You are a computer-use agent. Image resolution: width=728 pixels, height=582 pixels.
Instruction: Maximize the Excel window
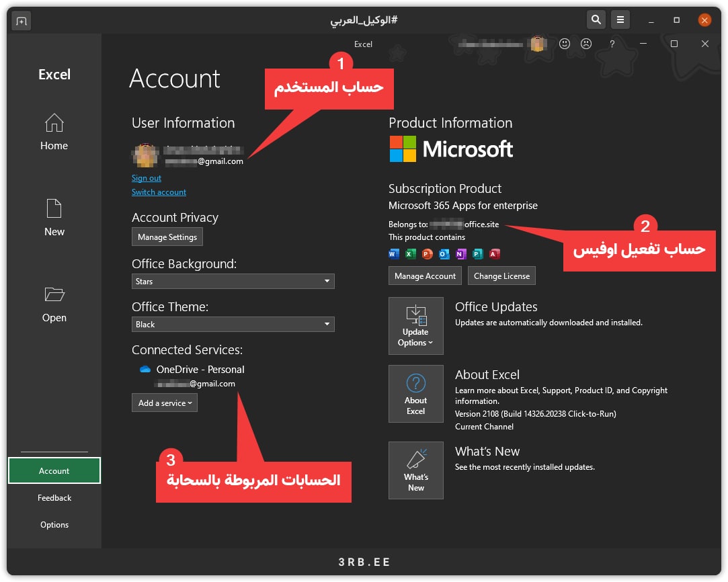click(674, 44)
